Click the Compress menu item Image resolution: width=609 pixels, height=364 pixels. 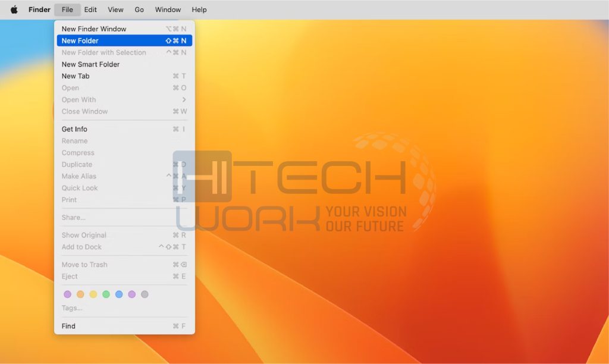click(124, 153)
